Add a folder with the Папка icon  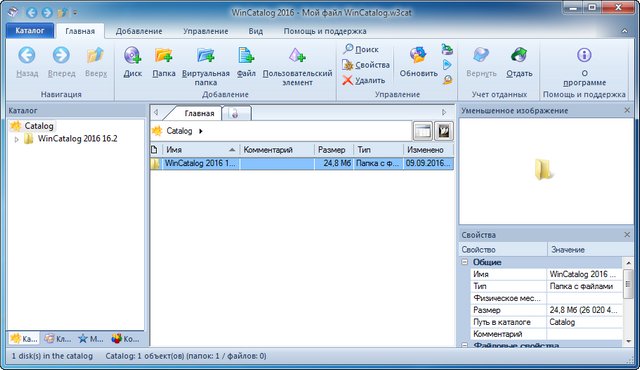pos(164,55)
